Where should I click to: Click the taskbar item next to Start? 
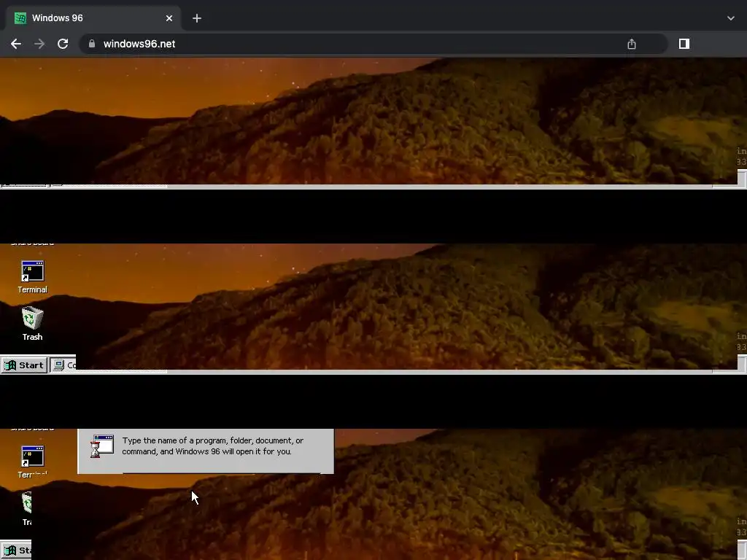pyautogui.click(x=63, y=365)
